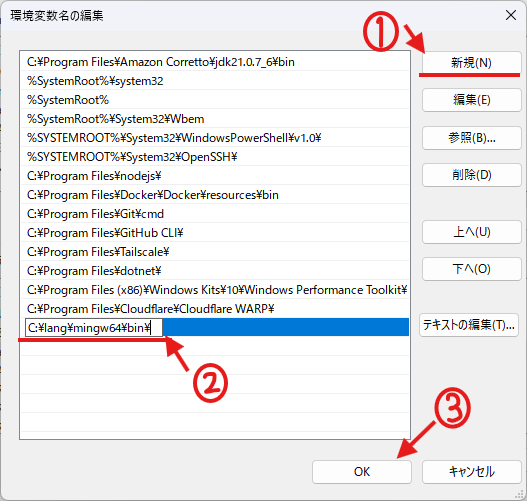Select the Amazon Corretto jdk21.0.7_6¥bin path
Viewport: 527px width, 501px height.
[x=215, y=62]
